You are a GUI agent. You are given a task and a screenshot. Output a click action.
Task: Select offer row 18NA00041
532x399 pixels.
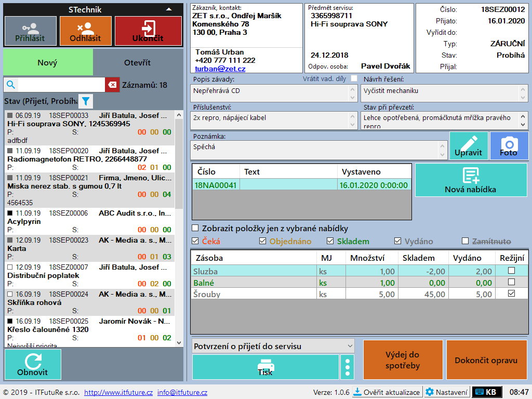(302, 185)
